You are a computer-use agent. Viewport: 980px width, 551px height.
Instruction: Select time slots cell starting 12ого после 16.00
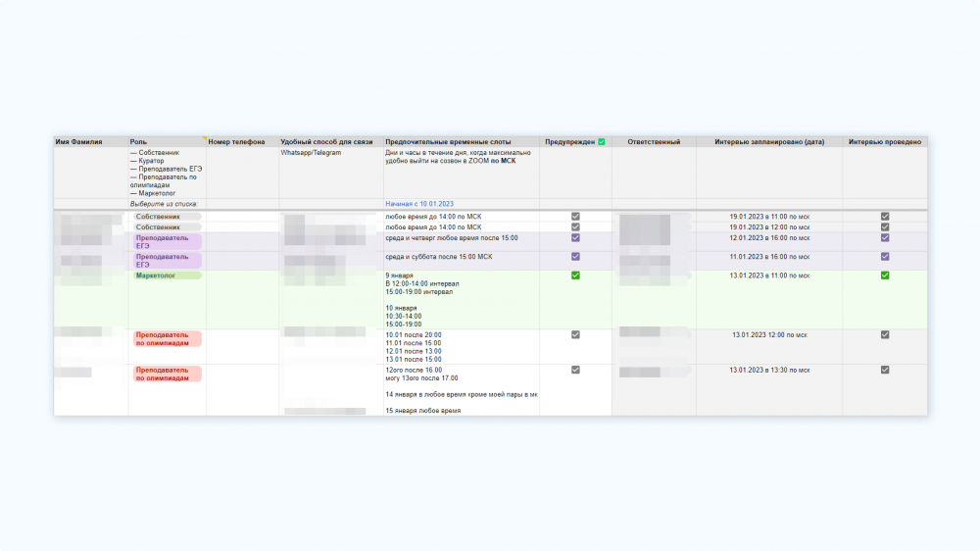click(462, 389)
